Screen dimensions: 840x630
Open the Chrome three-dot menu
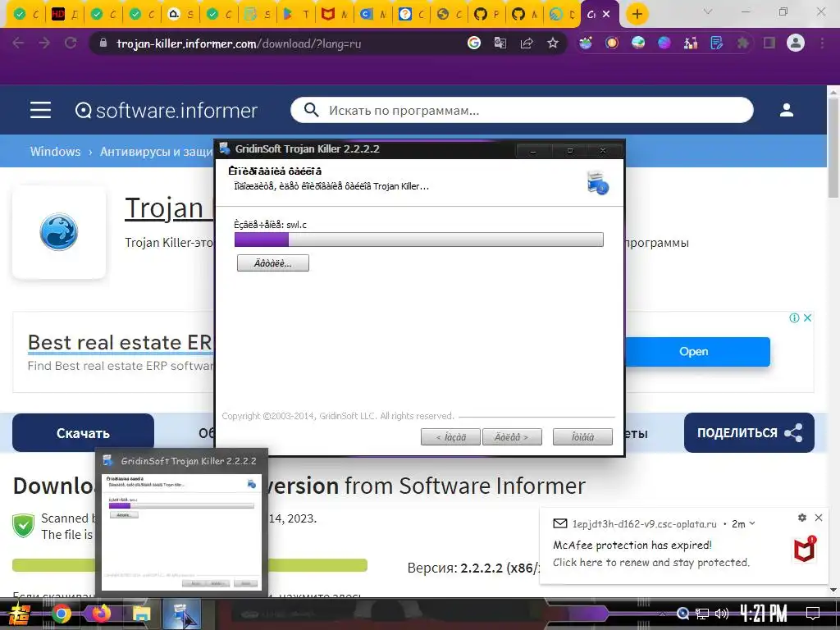coord(822,43)
